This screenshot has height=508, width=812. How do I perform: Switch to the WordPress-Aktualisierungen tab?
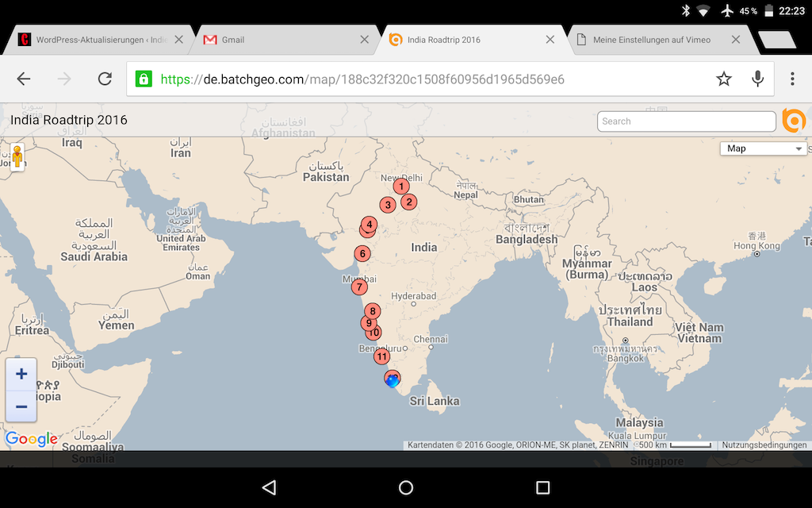click(x=98, y=40)
